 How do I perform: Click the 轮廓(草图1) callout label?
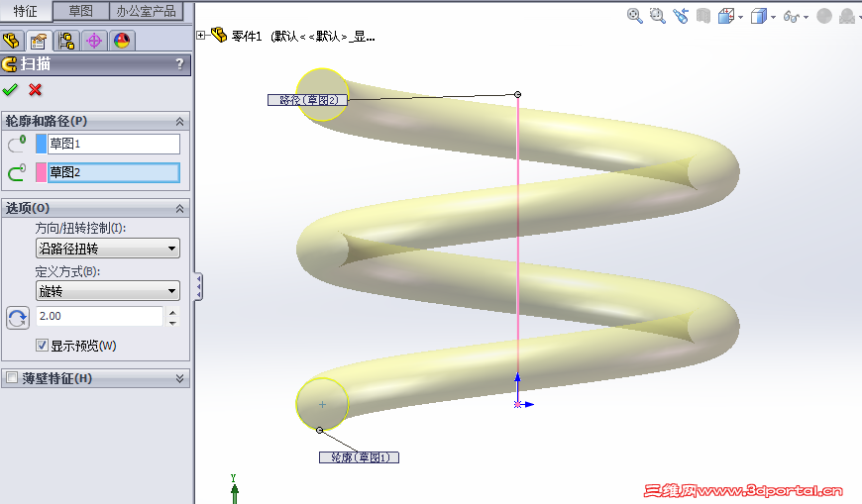click(x=359, y=457)
